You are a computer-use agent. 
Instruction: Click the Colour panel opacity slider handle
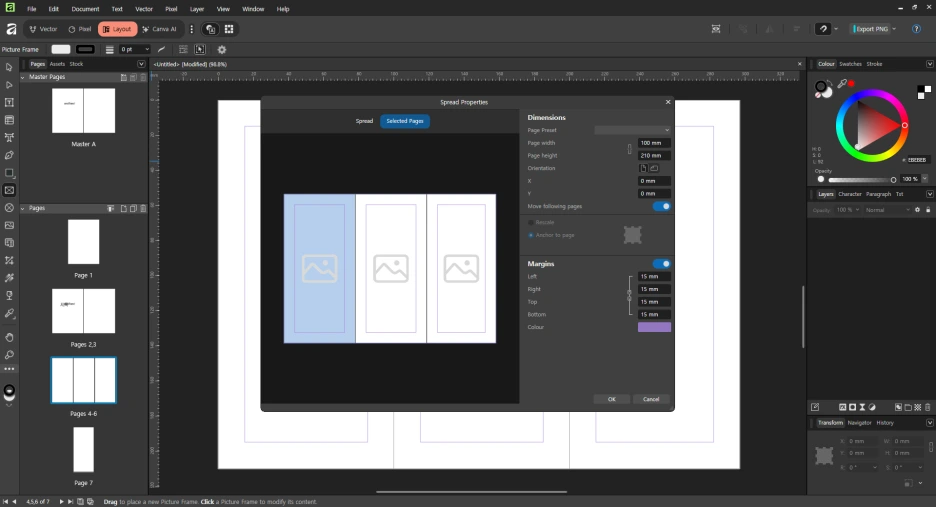click(893, 180)
